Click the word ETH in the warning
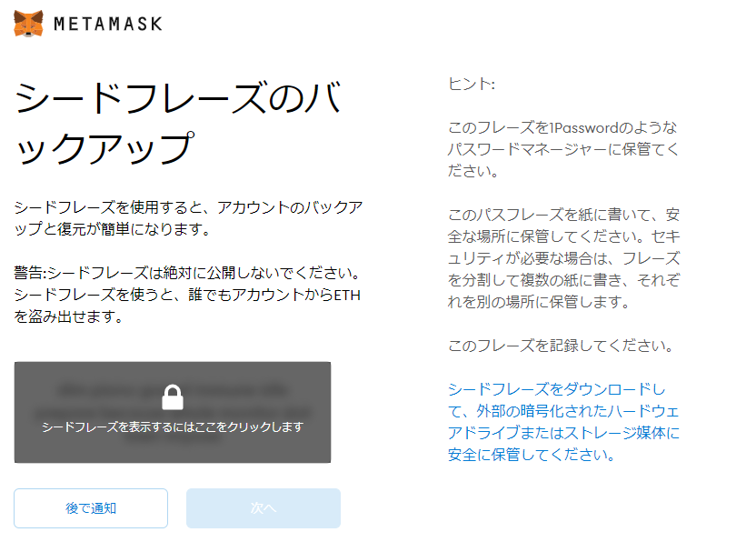 tap(347, 295)
